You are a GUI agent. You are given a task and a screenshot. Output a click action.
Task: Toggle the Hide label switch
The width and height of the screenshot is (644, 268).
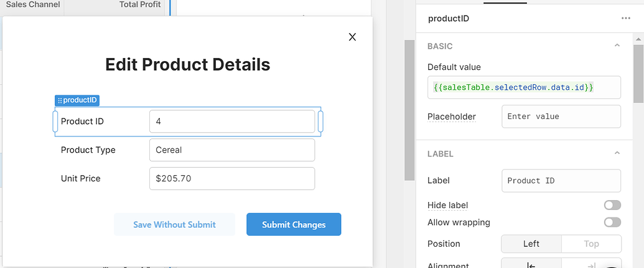pos(612,205)
